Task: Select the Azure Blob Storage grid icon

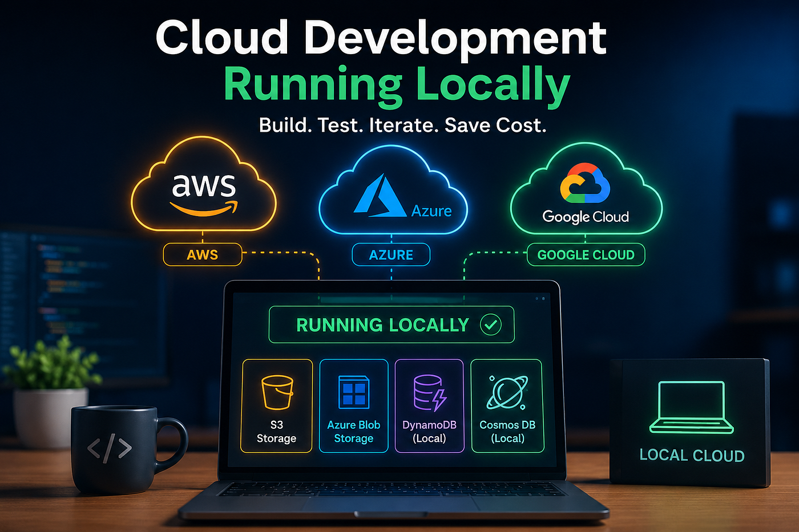Action: (x=354, y=392)
